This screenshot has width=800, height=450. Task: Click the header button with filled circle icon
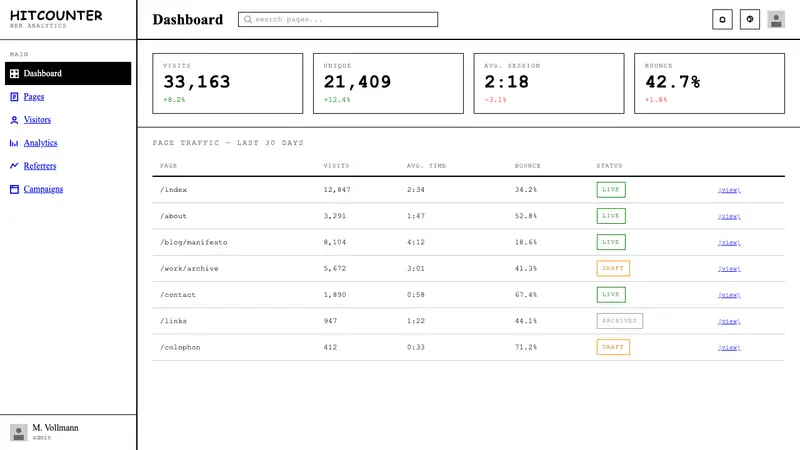[x=749, y=19]
